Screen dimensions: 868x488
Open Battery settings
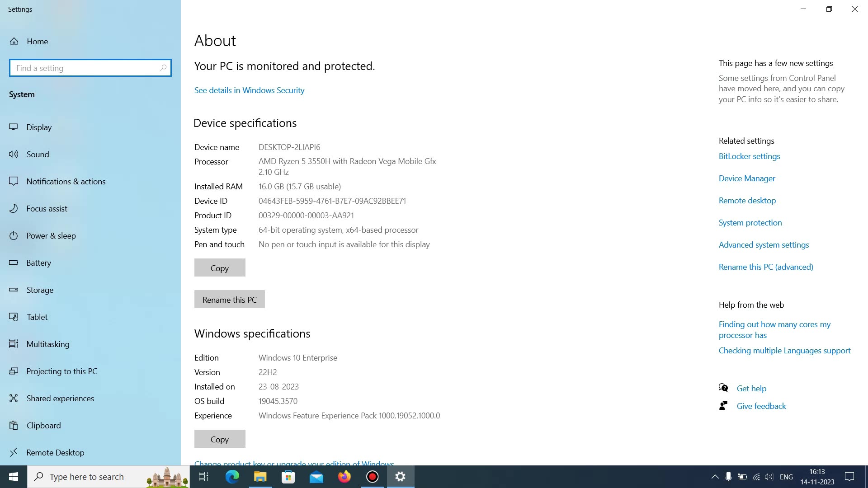[x=39, y=263]
